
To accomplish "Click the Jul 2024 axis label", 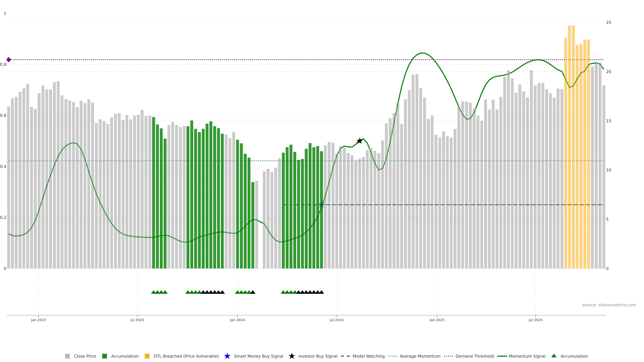I will tap(336, 320).
